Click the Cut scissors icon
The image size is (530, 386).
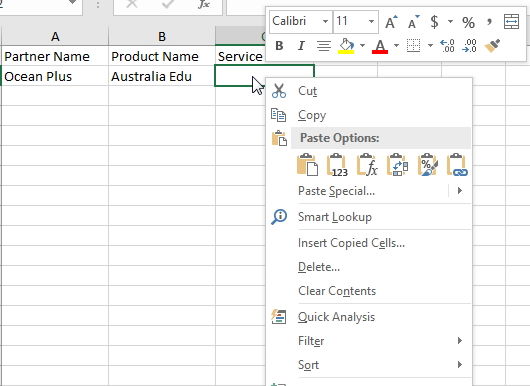pyautogui.click(x=279, y=91)
